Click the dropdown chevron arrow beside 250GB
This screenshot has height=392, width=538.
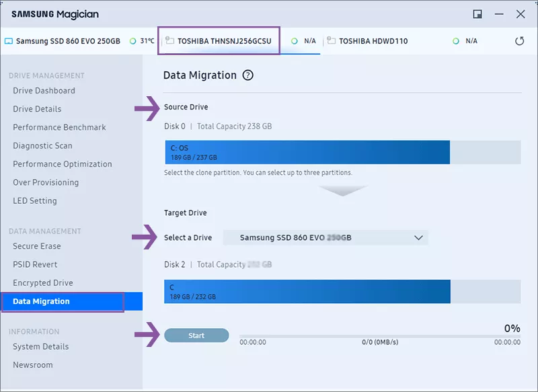pyautogui.click(x=418, y=237)
